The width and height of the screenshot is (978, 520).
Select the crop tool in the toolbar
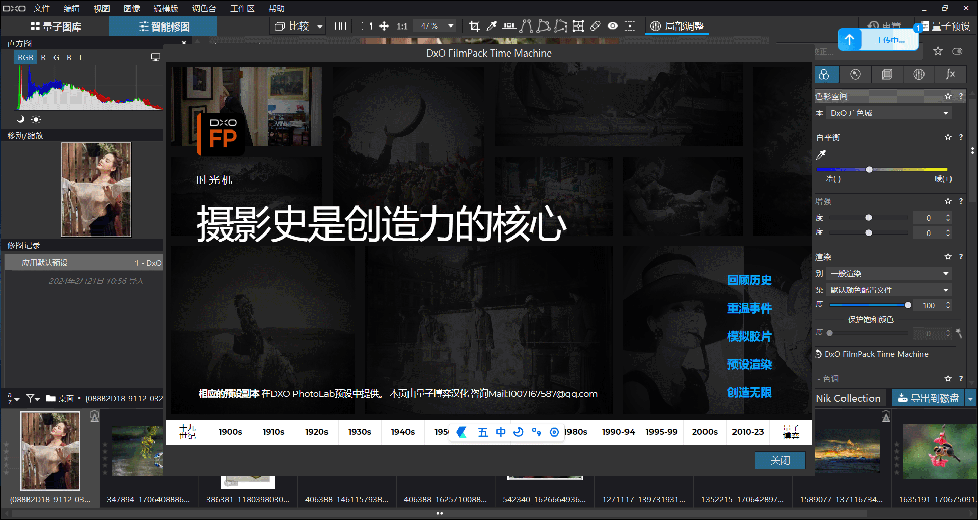pos(474,26)
